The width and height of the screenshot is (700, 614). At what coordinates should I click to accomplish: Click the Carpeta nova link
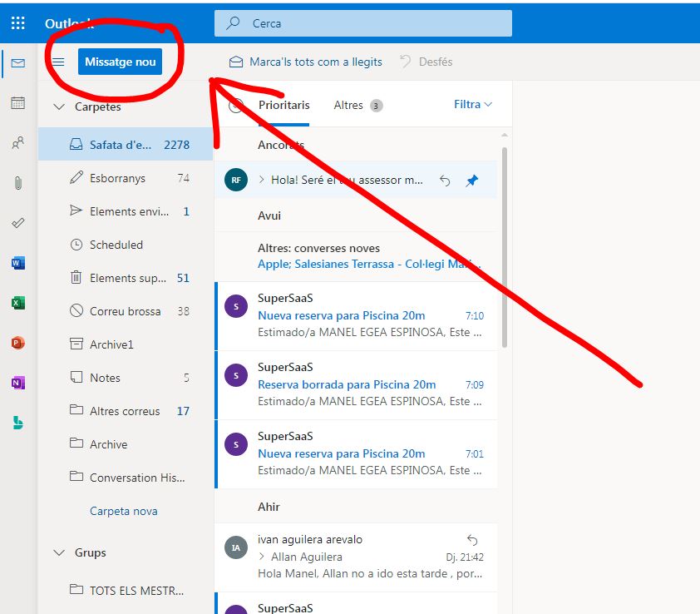point(123,511)
